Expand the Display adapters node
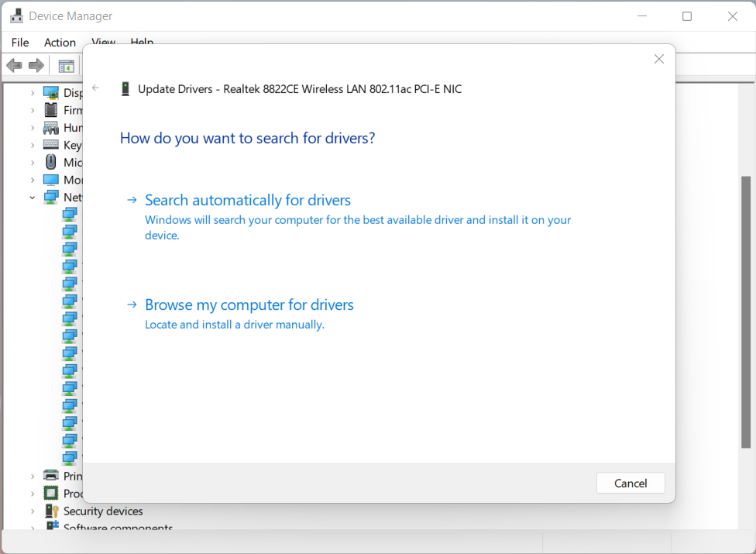Viewport: 756px width, 554px height. pos(33,93)
